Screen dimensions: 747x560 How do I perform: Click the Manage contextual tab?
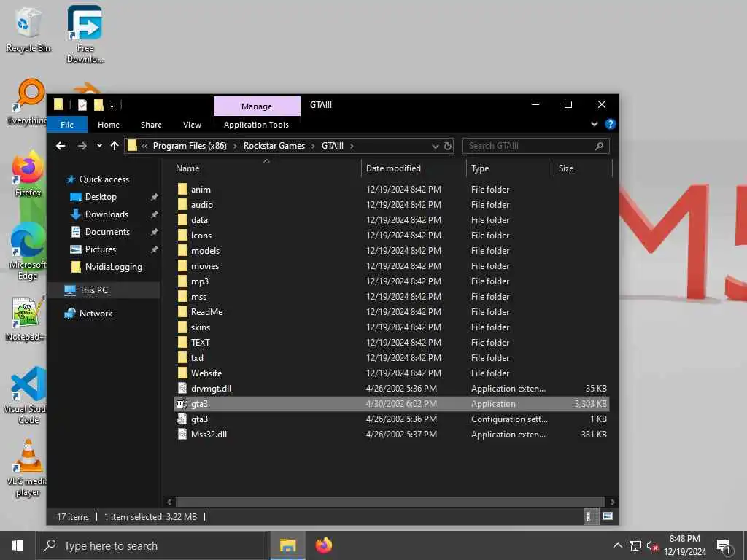257,106
